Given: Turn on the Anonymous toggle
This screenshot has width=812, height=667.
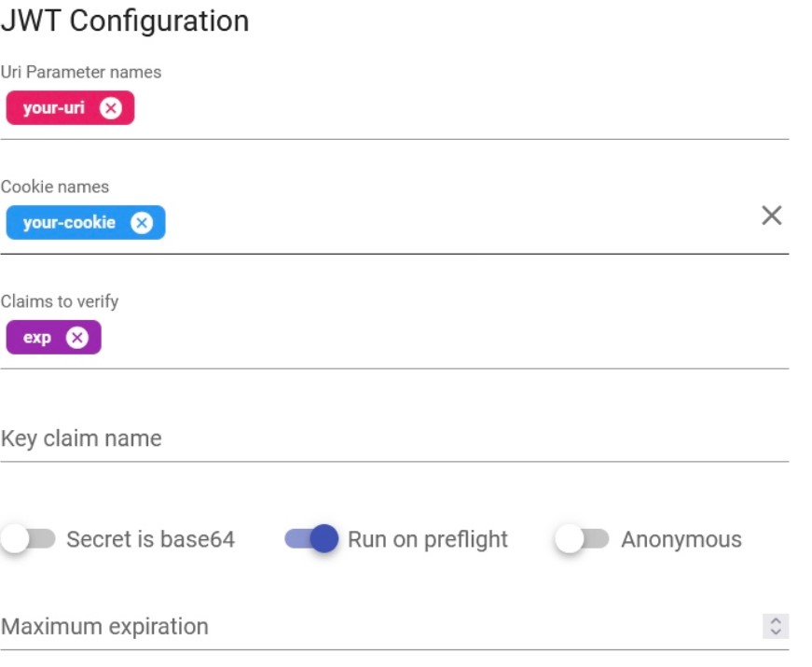Looking at the screenshot, I should coord(582,539).
